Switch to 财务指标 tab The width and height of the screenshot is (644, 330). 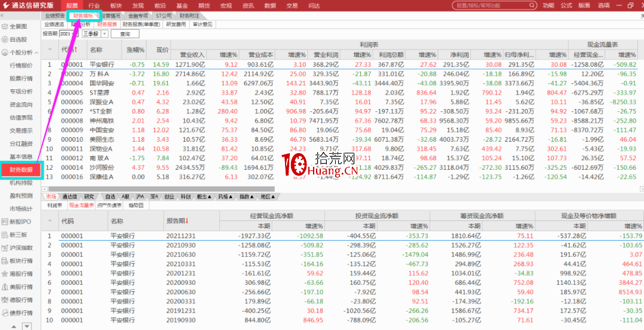(x=83, y=15)
